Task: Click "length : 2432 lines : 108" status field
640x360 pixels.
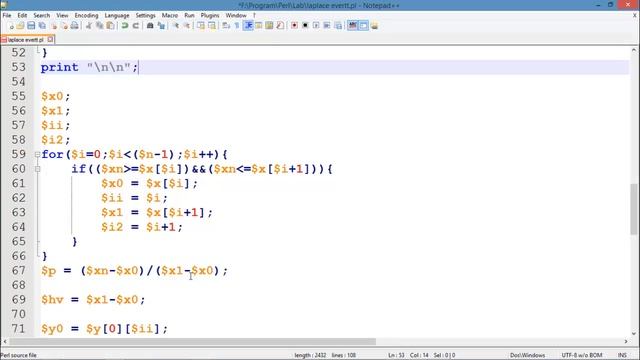Action: pyautogui.click(x=325, y=355)
